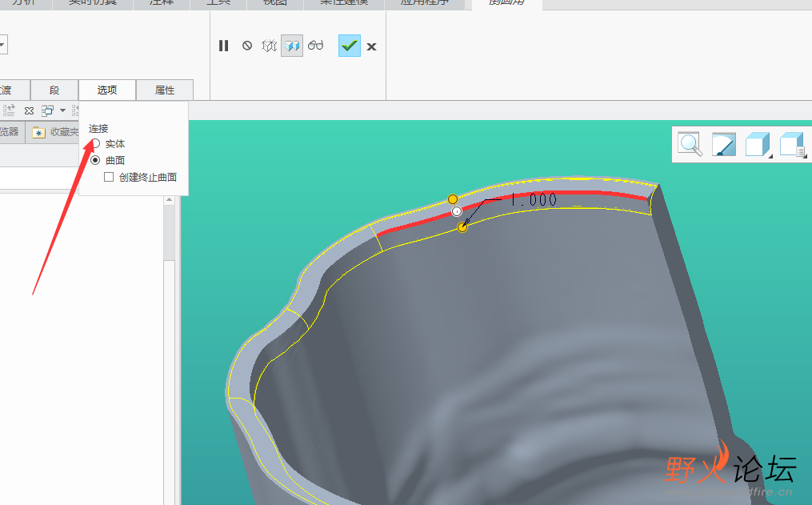Switch to unattached preview mode

(270, 46)
